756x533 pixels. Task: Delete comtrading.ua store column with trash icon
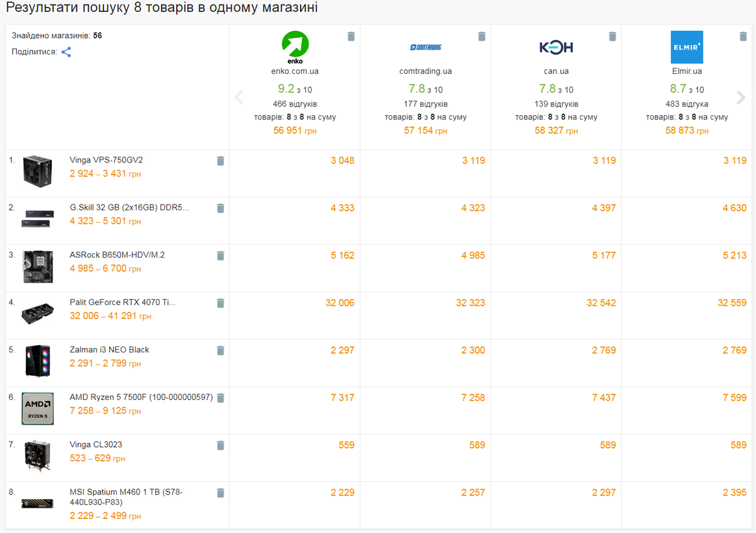[482, 36]
